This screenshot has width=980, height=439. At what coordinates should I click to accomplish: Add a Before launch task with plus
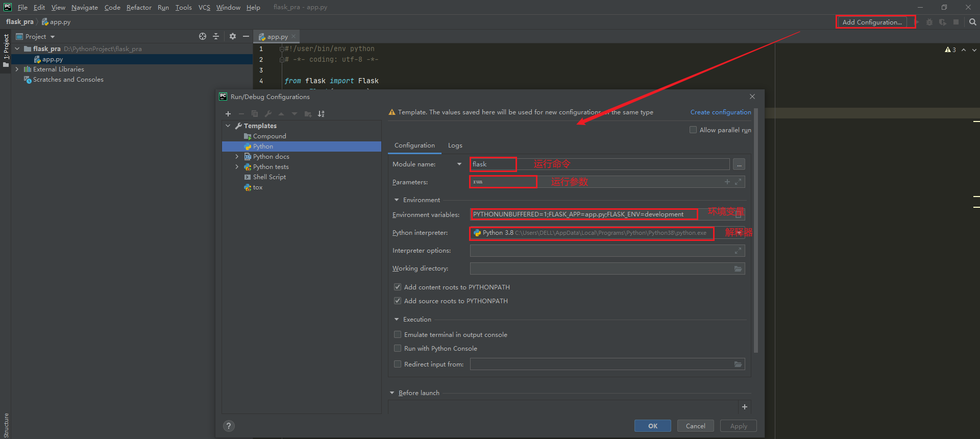745,407
